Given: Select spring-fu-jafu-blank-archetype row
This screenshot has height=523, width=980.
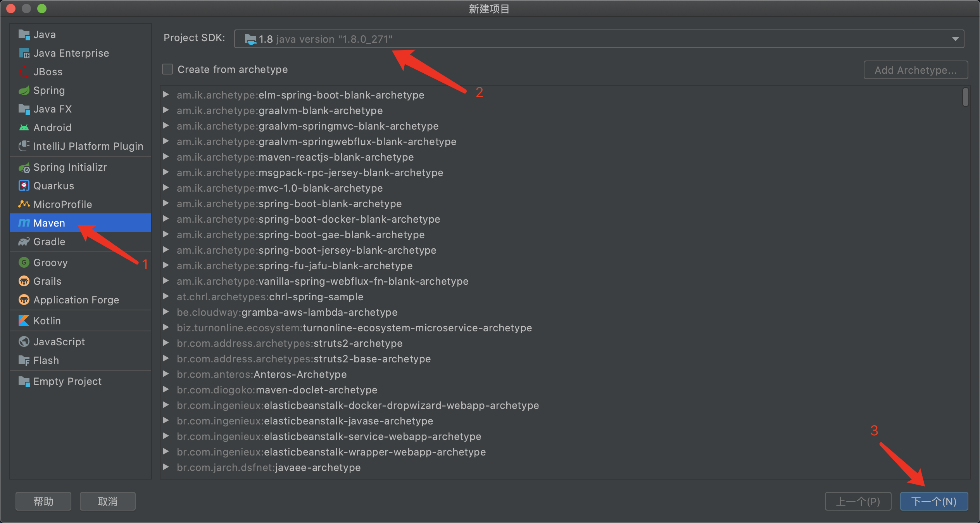Looking at the screenshot, I should point(565,266).
